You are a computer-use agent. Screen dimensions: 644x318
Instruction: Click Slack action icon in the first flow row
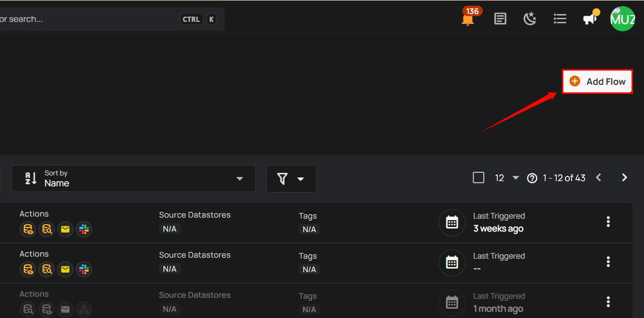pyautogui.click(x=84, y=229)
